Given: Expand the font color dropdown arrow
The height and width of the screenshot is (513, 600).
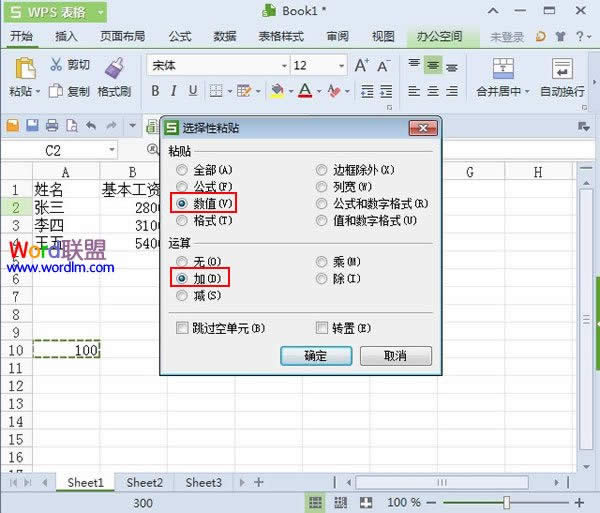Looking at the screenshot, I should tap(319, 92).
